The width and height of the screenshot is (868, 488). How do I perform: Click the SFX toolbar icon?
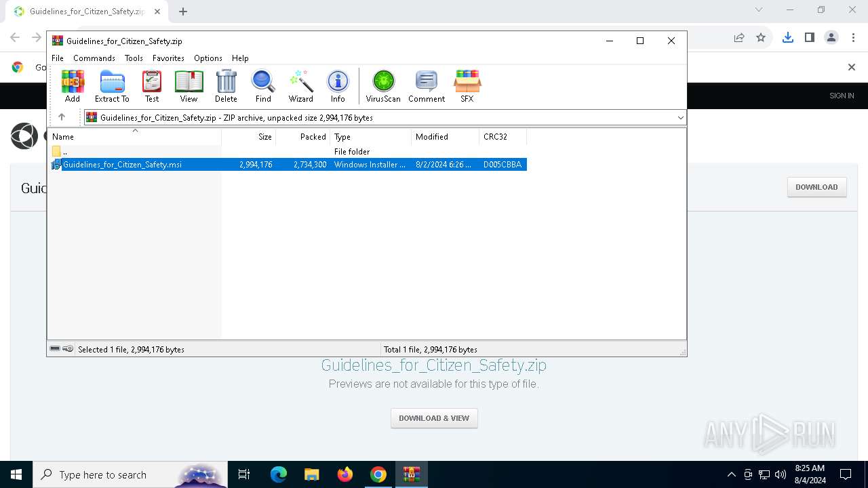click(x=467, y=86)
